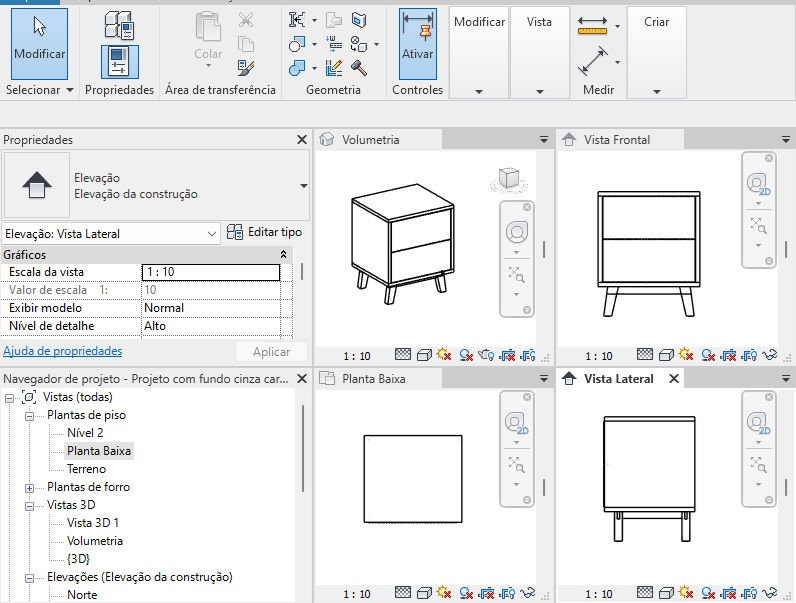Viewport: 796px width, 603px height.
Task: Toggle Shadows in Volumetria control bar
Action: click(x=466, y=355)
